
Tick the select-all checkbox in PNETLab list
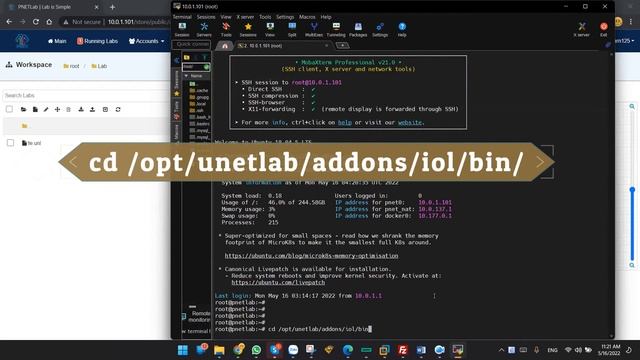tap(9, 109)
